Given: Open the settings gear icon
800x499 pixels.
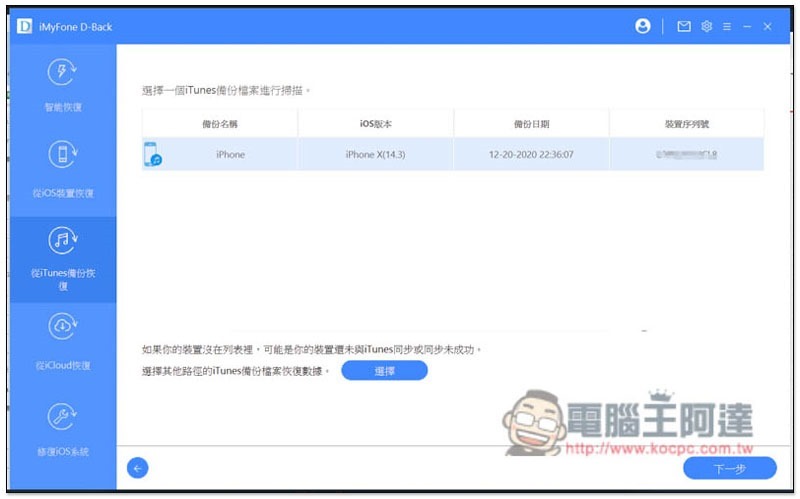Looking at the screenshot, I should 707,27.
